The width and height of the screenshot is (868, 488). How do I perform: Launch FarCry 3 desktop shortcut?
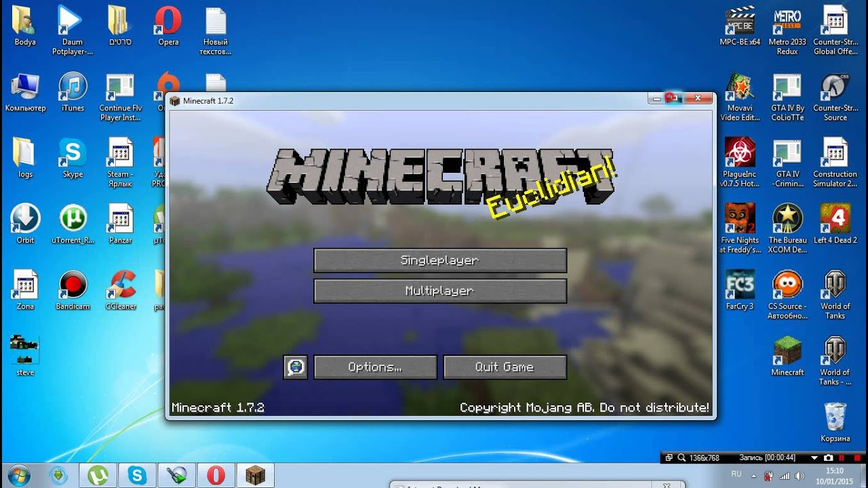740,291
